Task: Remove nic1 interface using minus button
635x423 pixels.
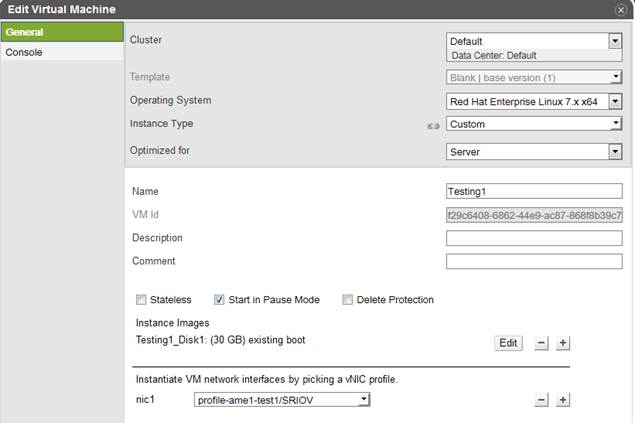Action: coord(541,400)
